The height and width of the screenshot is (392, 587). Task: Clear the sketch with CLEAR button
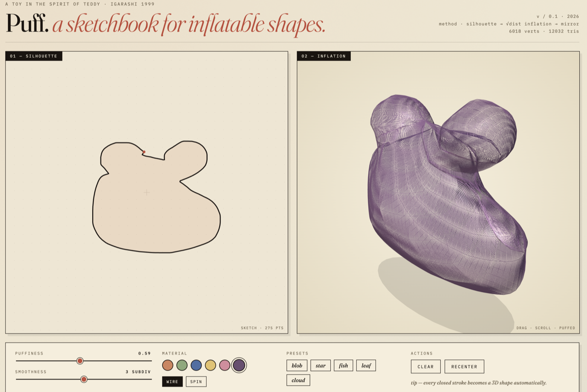426,366
